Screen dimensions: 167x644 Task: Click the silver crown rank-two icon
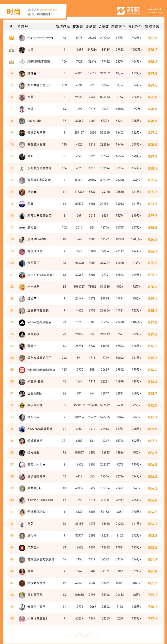pyautogui.click(x=11, y=50)
